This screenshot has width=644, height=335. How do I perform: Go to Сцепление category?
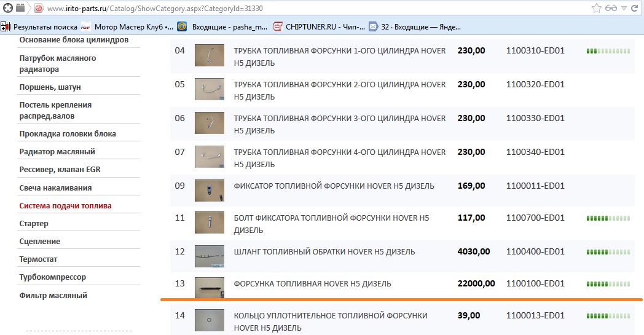[40, 242]
